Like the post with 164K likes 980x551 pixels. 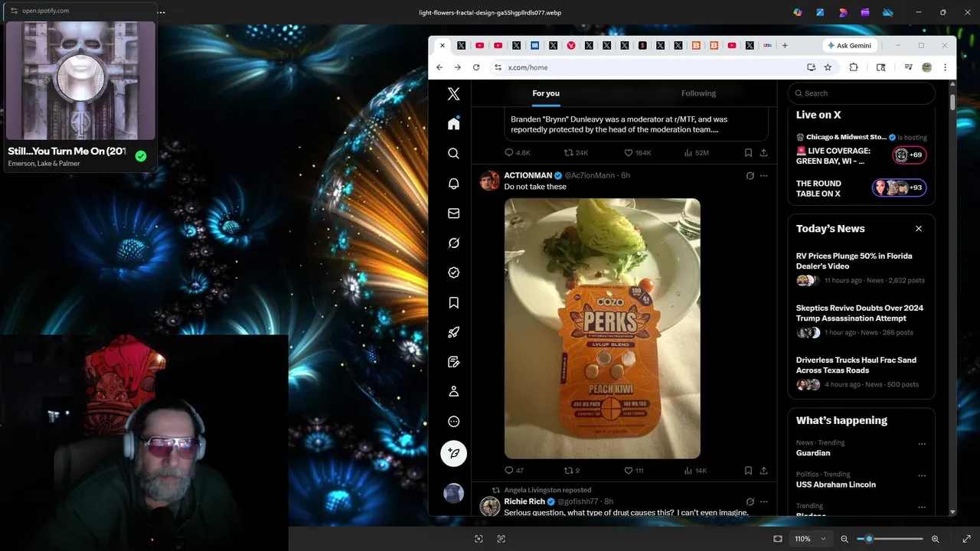tap(637, 153)
